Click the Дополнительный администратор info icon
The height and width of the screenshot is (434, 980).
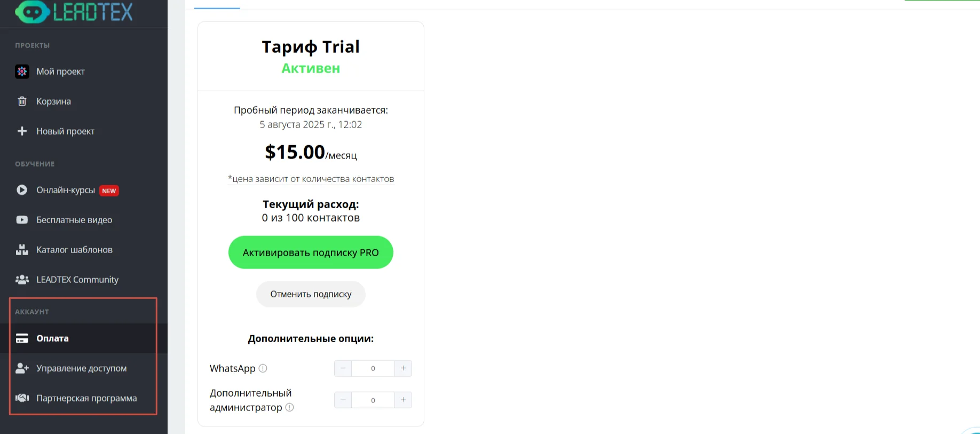pyautogui.click(x=289, y=407)
